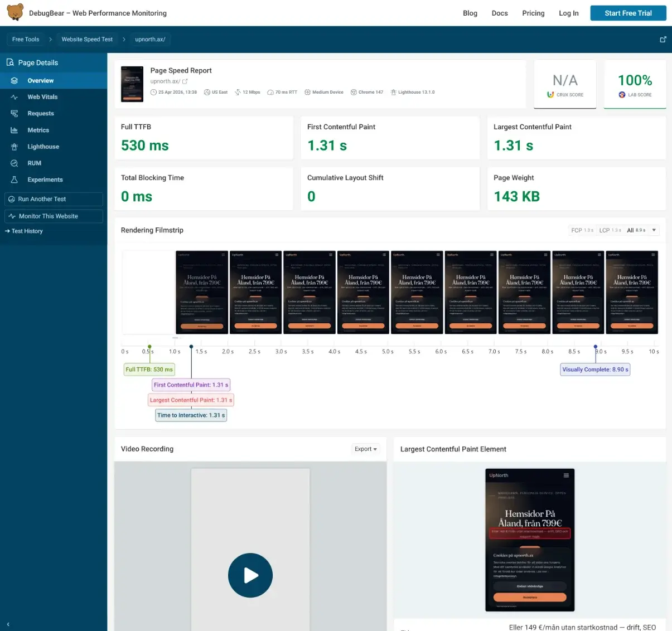
Task: Navigate to Free Tools breadcrumb
Action: coord(26,39)
